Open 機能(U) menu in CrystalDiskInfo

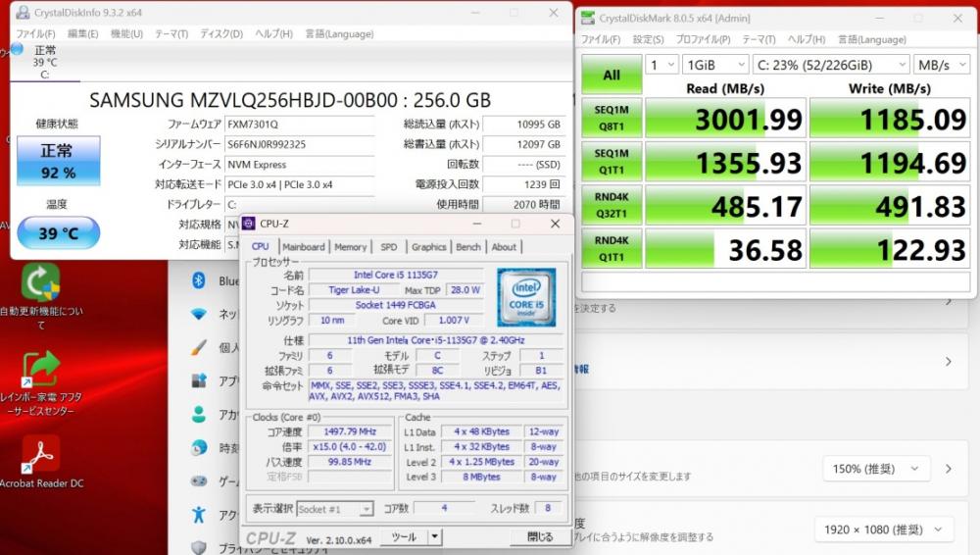[126, 33]
